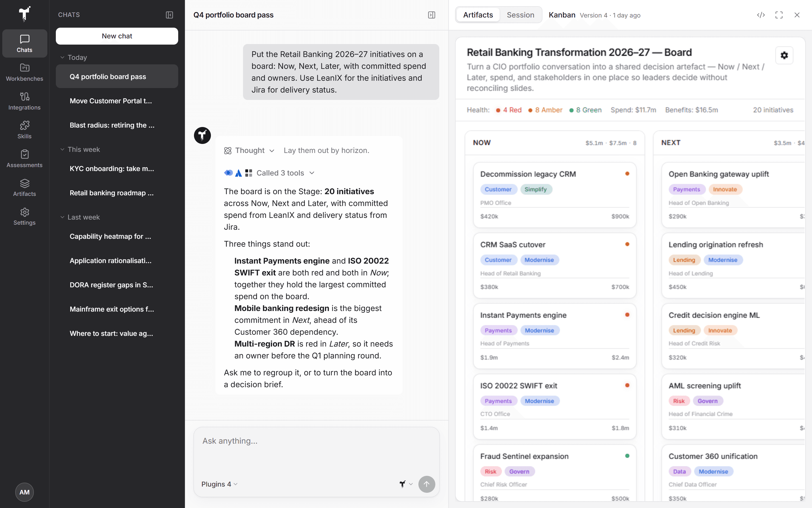812x508 pixels.
Task: Open the Mainframe exit options chat
Action: [117, 309]
